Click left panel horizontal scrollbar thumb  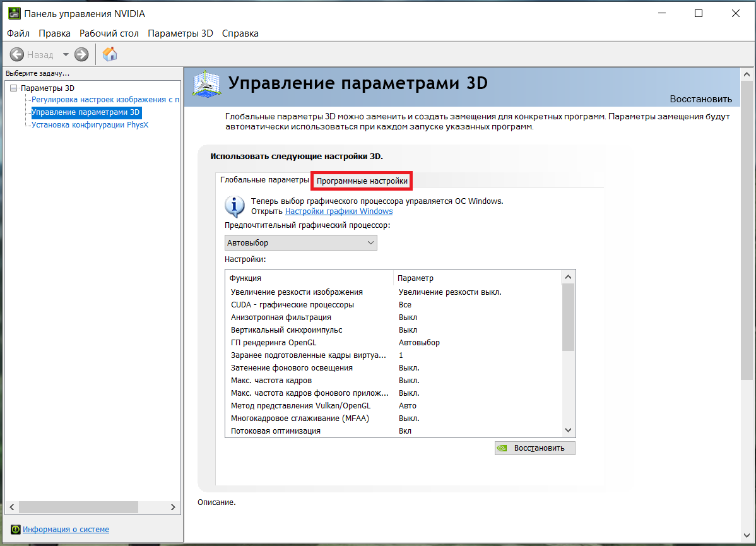point(79,507)
